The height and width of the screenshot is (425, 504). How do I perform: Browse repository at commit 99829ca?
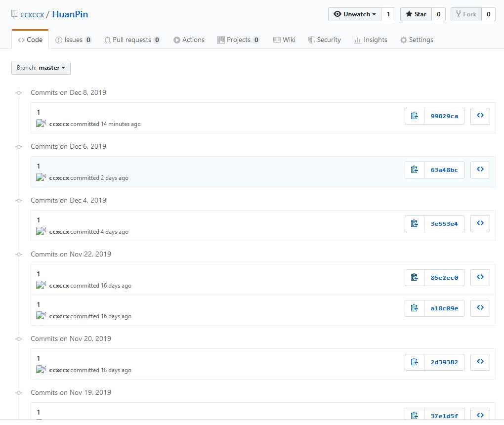[x=480, y=116]
